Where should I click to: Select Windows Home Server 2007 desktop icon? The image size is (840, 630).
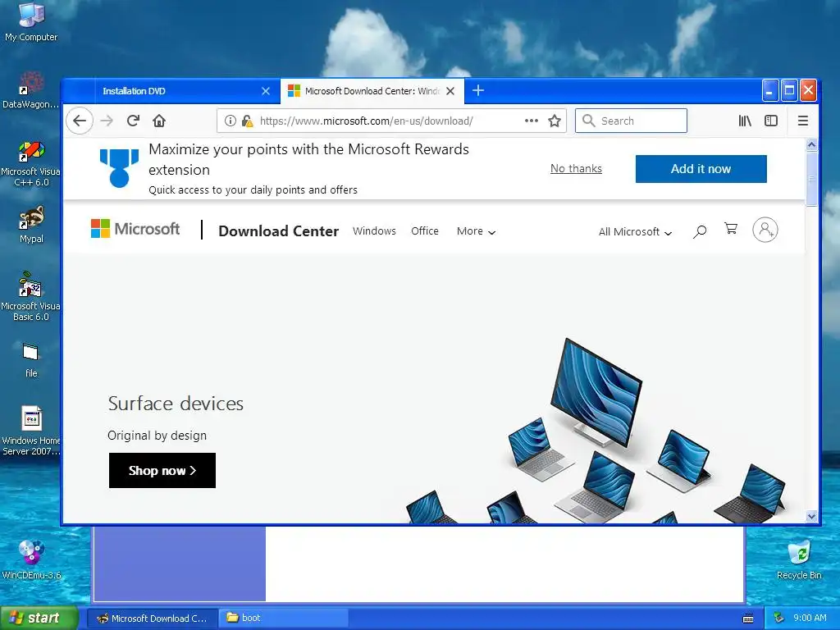(31, 431)
